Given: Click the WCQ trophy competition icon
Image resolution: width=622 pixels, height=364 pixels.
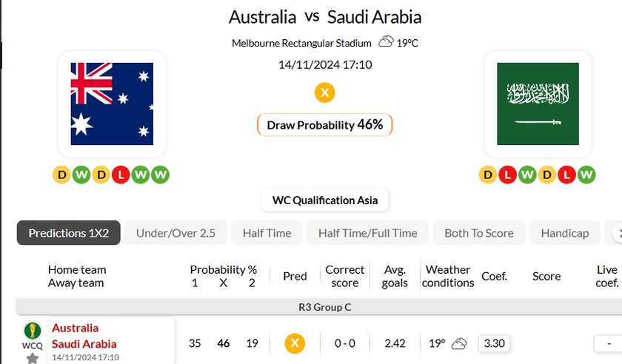Looking at the screenshot, I should pos(32,331).
